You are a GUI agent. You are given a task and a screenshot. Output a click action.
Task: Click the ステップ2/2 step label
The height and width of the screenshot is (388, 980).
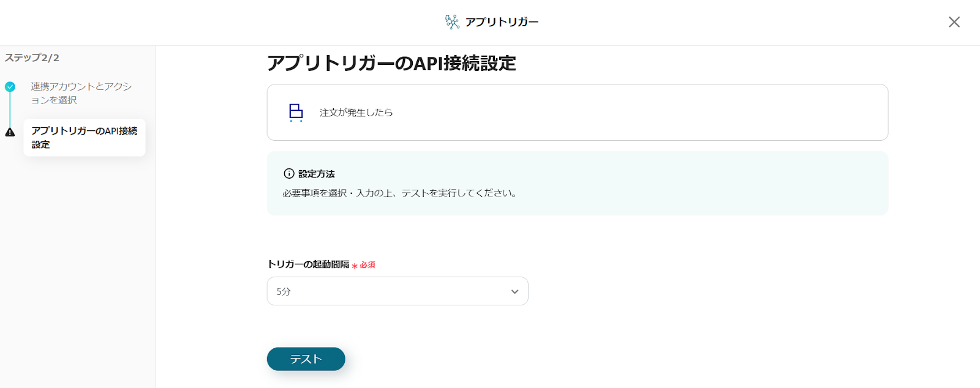click(x=32, y=58)
